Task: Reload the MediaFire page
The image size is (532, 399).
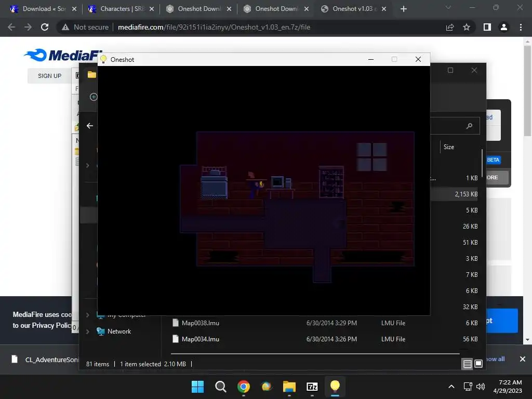Action: click(45, 27)
